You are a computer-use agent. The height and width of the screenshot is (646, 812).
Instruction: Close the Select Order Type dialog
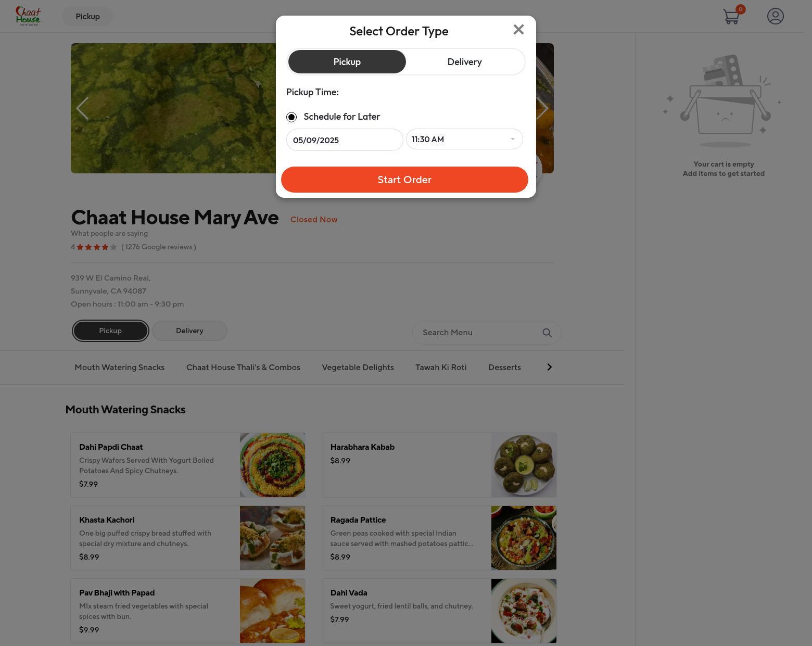pyautogui.click(x=518, y=30)
